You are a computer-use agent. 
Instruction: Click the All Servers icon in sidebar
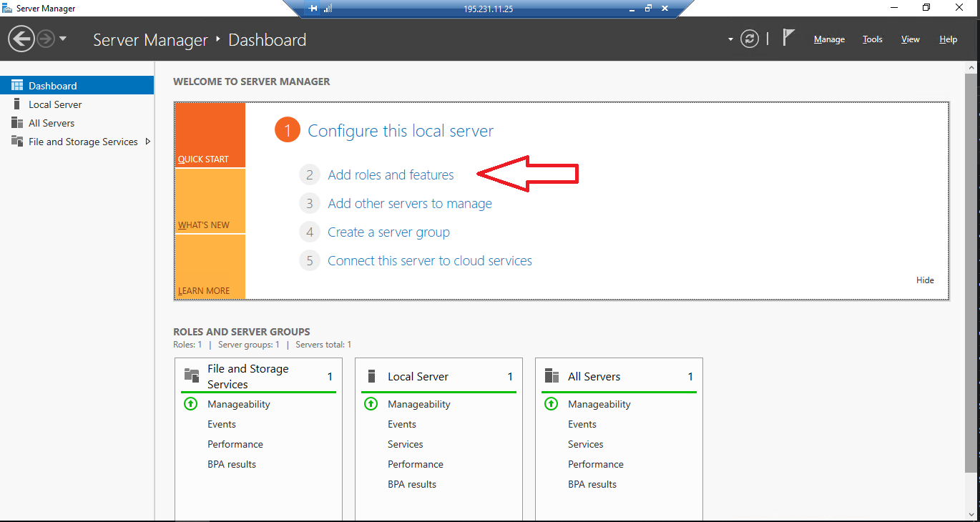tap(17, 123)
